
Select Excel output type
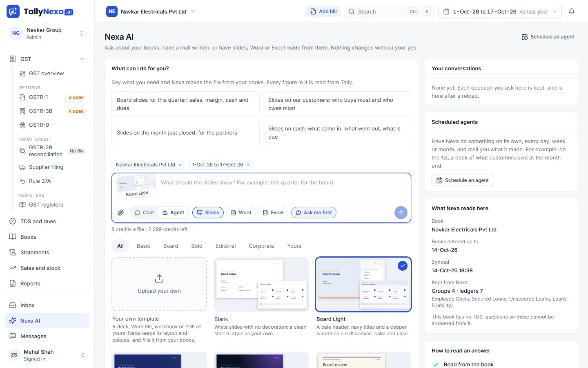(273, 213)
